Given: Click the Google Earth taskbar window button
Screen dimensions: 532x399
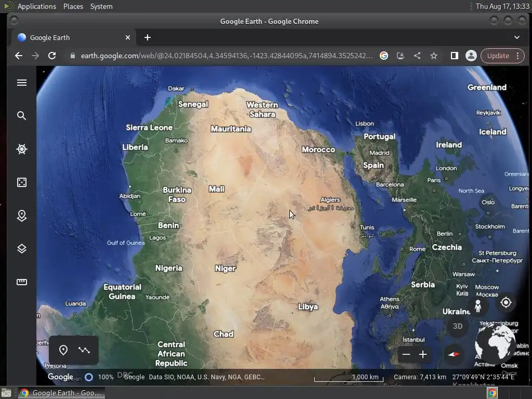Looking at the screenshot, I should coord(61,393).
